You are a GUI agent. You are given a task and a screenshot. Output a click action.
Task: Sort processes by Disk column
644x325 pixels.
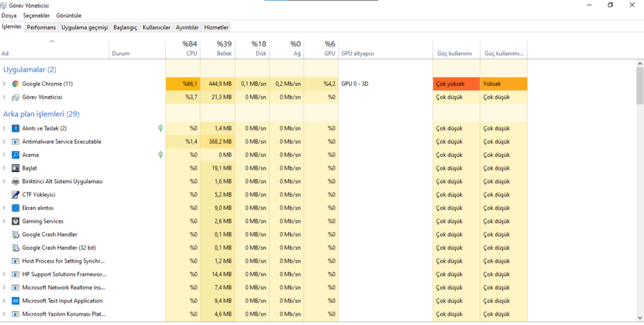[252, 49]
